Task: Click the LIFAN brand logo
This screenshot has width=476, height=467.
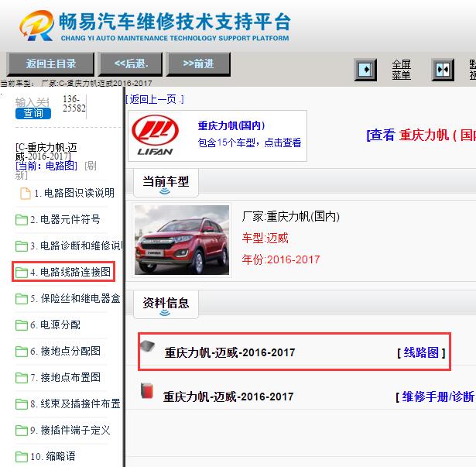Action: click(155, 136)
